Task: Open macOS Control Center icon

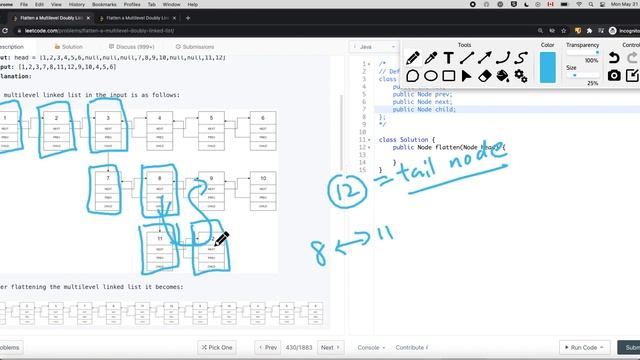Action: [x=602, y=4]
